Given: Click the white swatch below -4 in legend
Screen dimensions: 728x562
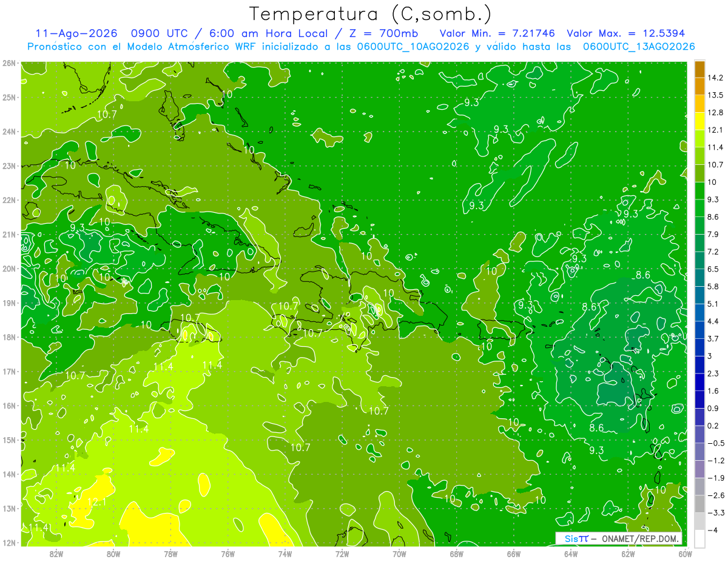Looking at the screenshot, I should tap(699, 538).
